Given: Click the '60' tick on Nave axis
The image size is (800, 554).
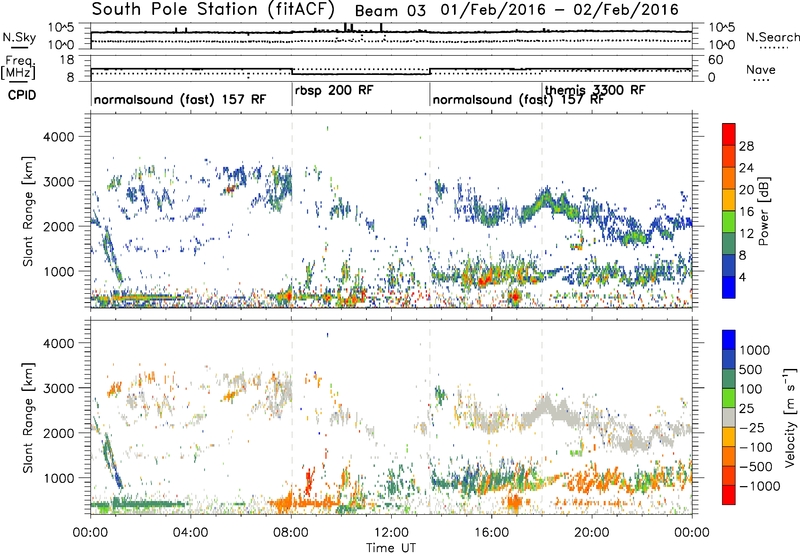Looking at the screenshot, I should [x=716, y=60].
